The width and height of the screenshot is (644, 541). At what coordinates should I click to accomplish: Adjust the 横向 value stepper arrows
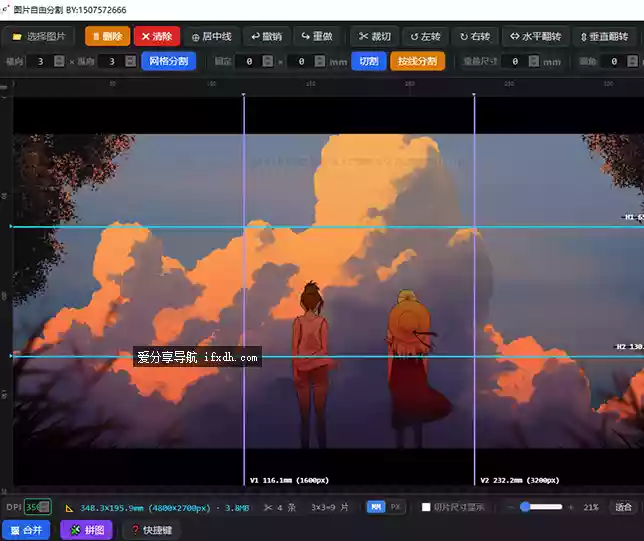pyautogui.click(x=59, y=62)
